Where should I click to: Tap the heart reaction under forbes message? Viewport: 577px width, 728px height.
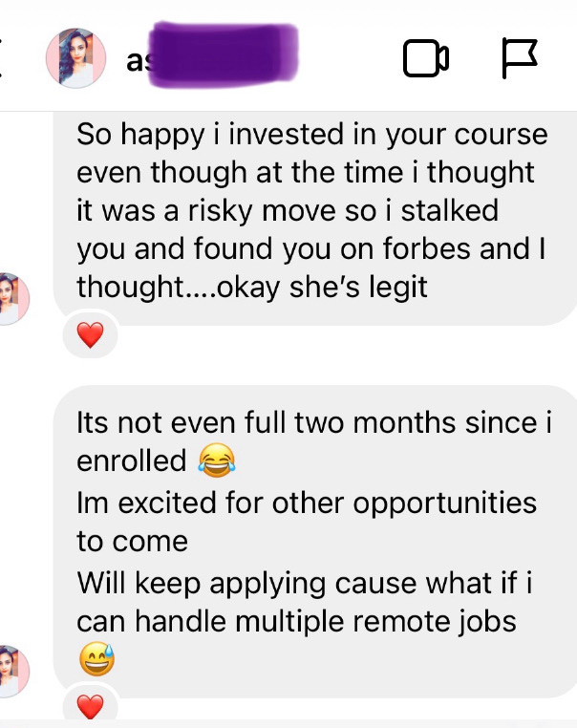(90, 335)
